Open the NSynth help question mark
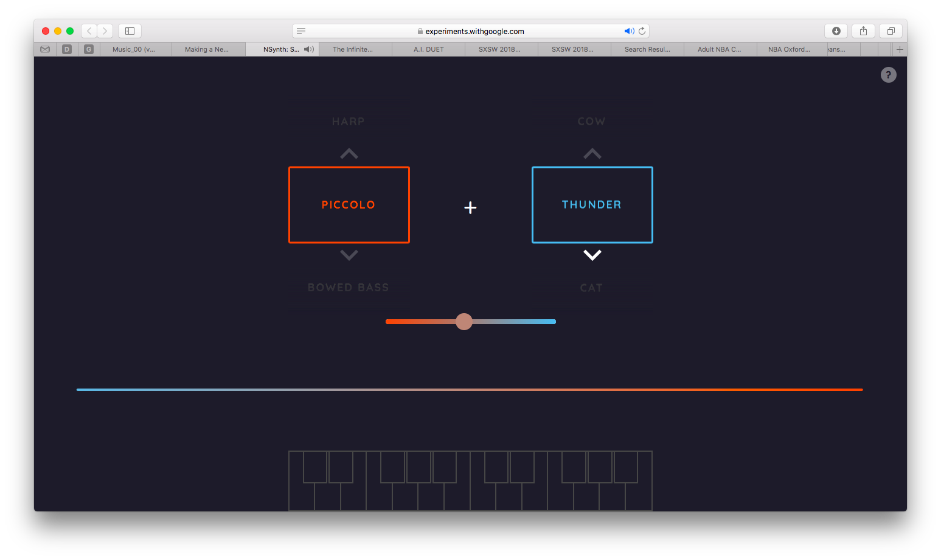The width and height of the screenshot is (941, 560). 888,74
